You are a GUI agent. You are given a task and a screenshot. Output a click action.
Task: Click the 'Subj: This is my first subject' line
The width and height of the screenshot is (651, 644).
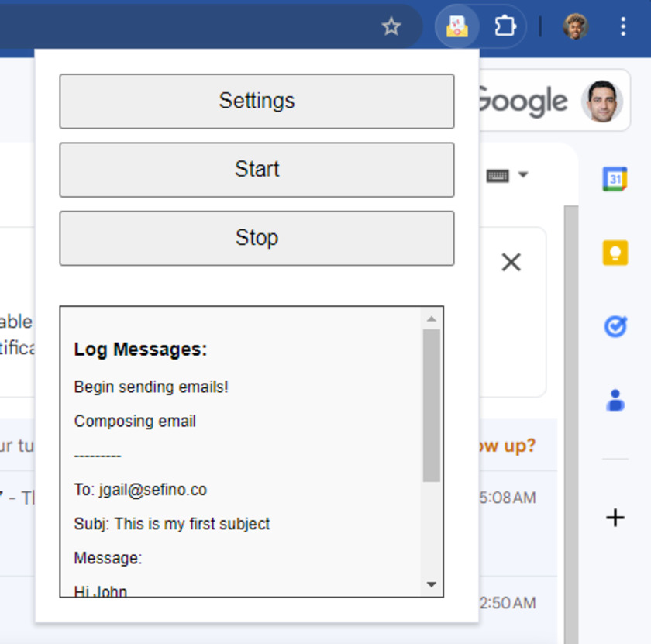[172, 524]
